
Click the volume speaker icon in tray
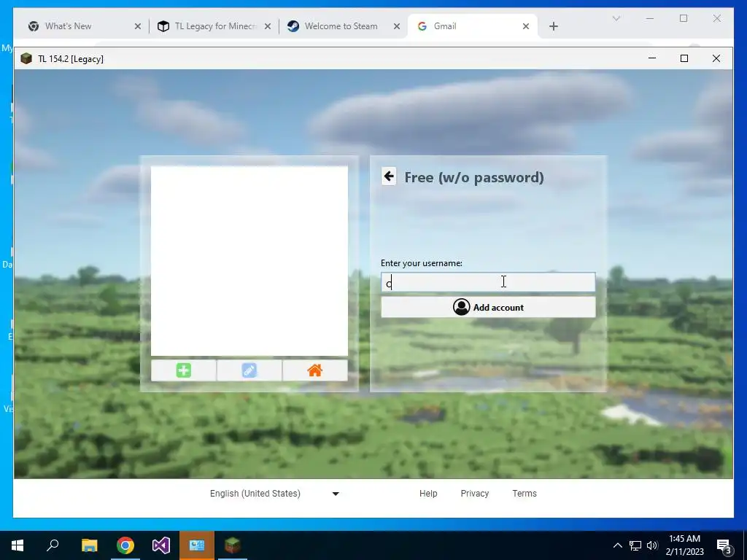click(x=652, y=545)
